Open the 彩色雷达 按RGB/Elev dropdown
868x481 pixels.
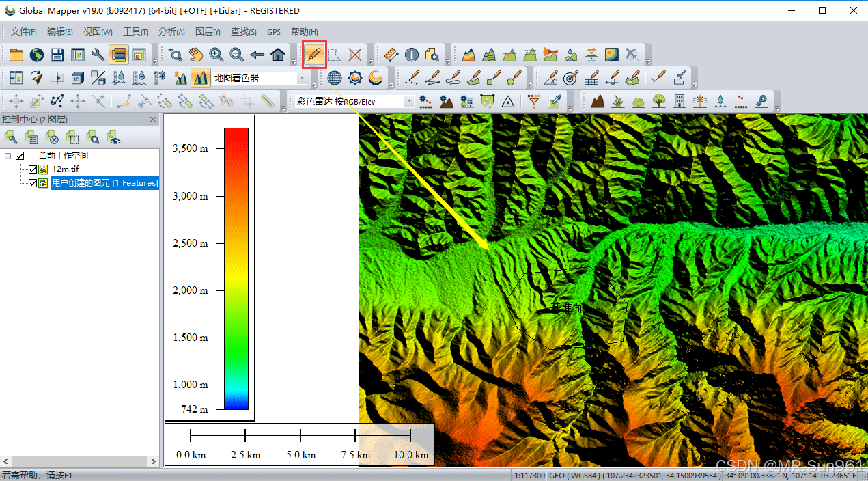(409, 101)
